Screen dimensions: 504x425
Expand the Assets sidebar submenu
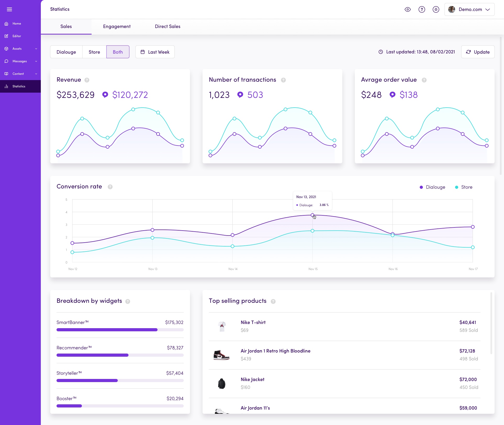[x=36, y=49]
